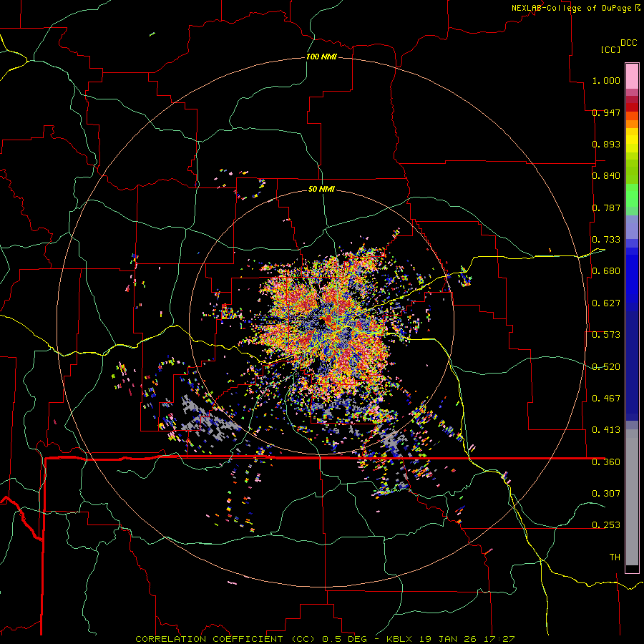Screen dimensions: 644x644
Task: Click the 0.627 scale value
Action: pos(606,303)
